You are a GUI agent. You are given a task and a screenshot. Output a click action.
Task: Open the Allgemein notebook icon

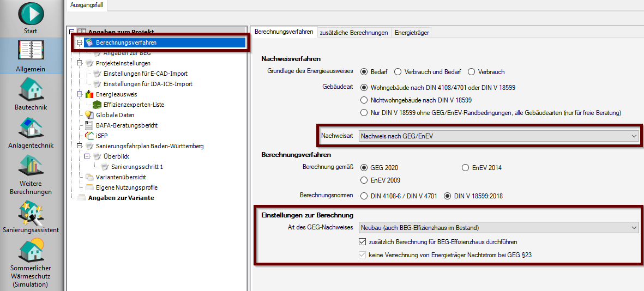coord(31,52)
